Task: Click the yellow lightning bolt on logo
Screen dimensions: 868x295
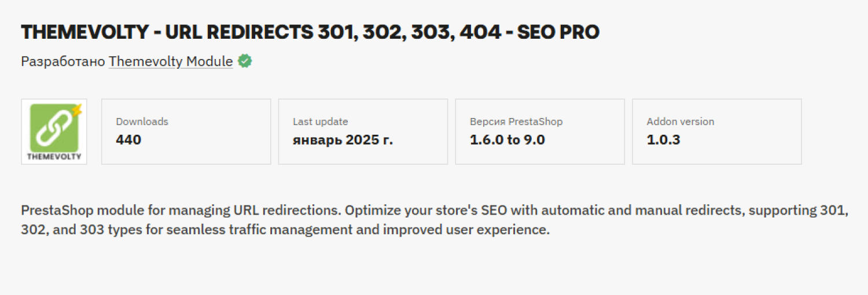Action: click(x=76, y=110)
